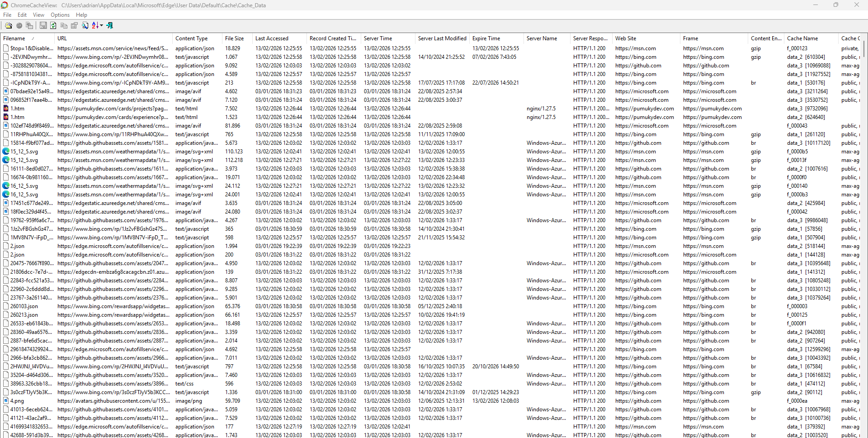
Task: Click the Copy Selected Cache Files To icon
Action: coord(29,26)
